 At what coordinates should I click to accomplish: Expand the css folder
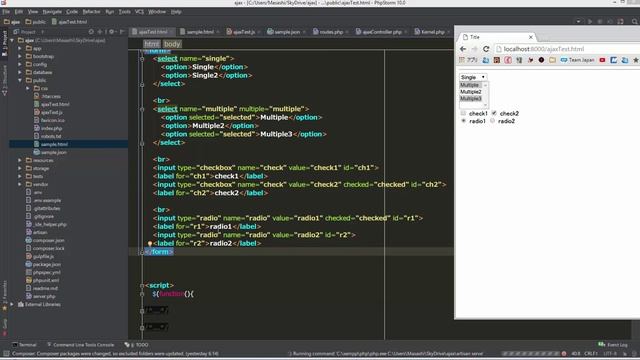[x=28, y=88]
